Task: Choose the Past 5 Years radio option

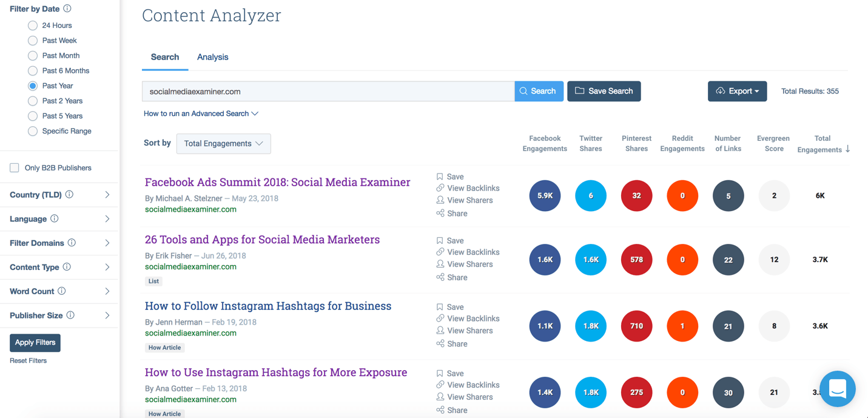Action: pyautogui.click(x=32, y=116)
